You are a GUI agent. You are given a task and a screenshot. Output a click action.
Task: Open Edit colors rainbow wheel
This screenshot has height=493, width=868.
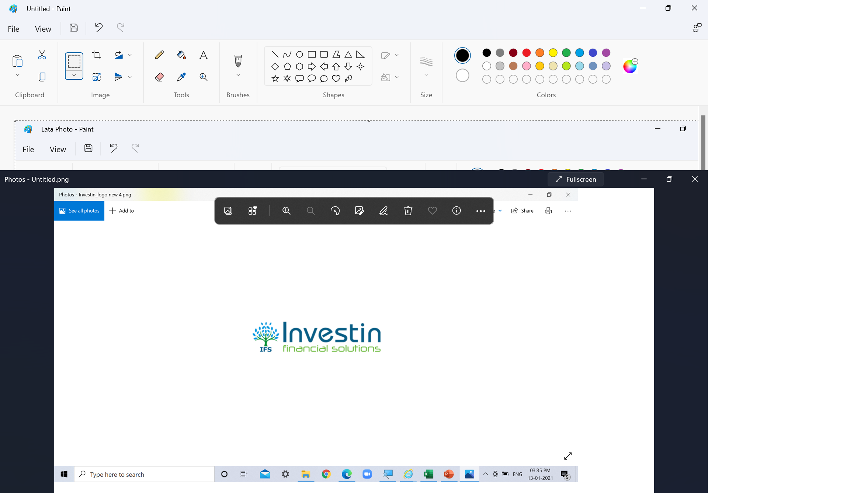630,66
